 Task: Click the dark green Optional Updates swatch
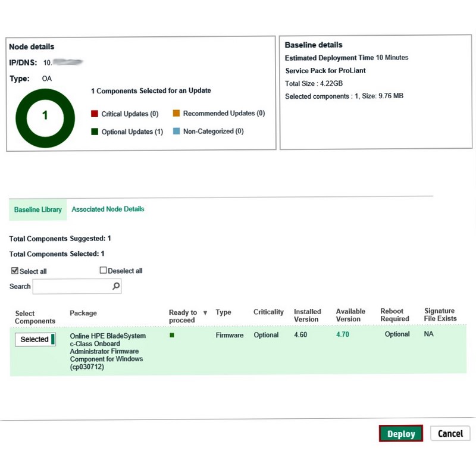pyautogui.click(x=95, y=131)
